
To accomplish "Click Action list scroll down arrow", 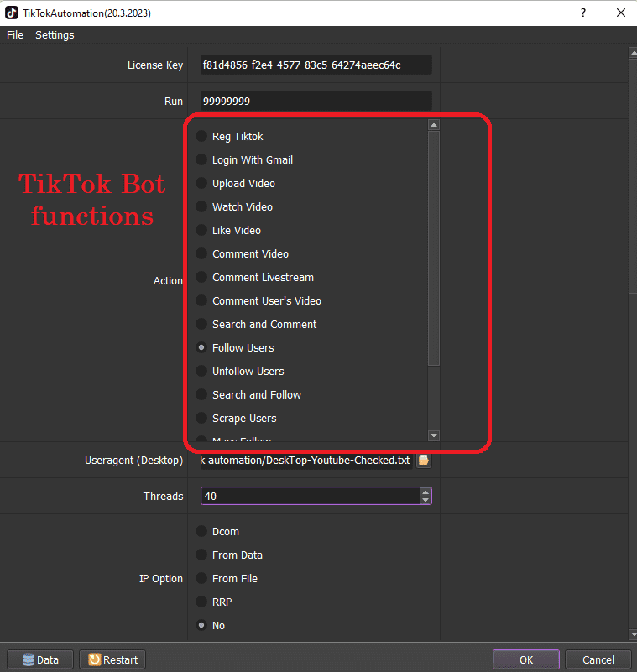I will [x=434, y=435].
